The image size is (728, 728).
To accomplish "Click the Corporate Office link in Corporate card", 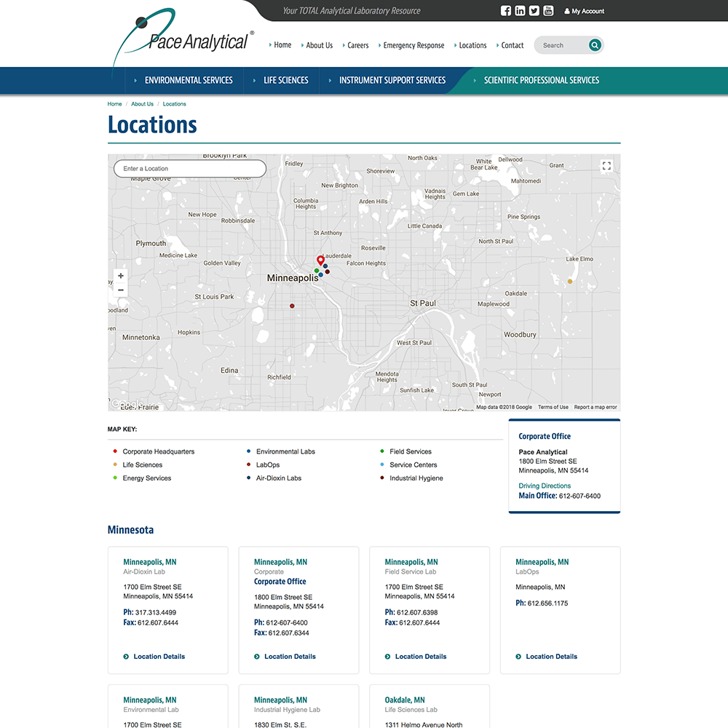I will coord(280,581).
